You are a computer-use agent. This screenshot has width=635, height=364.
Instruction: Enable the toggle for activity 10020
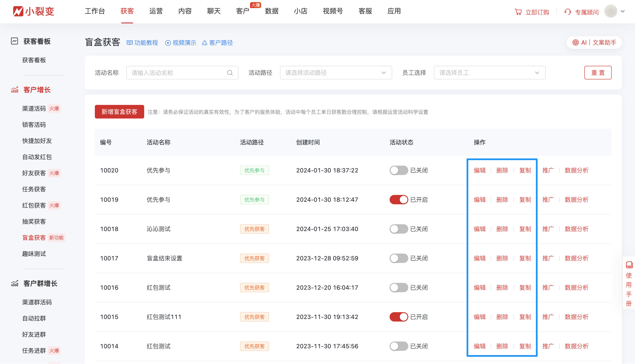click(399, 171)
